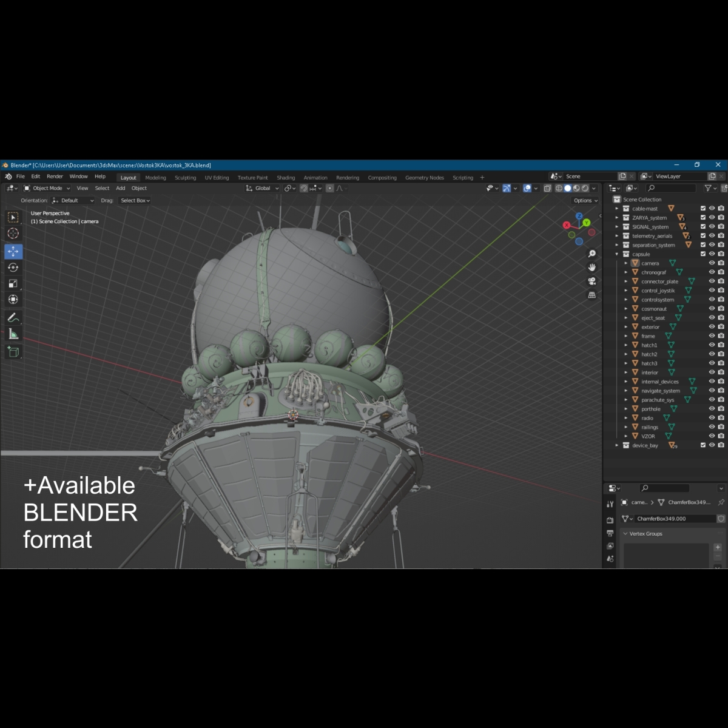This screenshot has height=728, width=728.
Task: Select the Scale tool
Action: pos(13,283)
